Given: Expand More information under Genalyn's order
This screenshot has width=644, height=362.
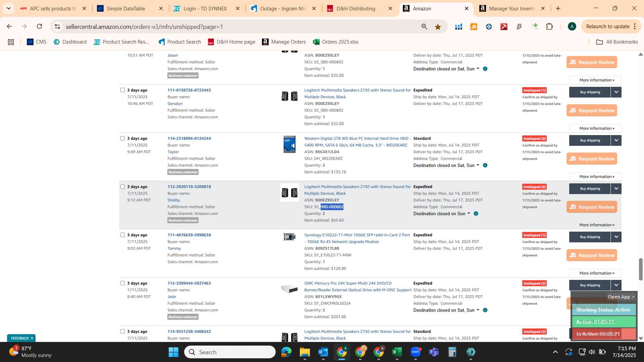Looking at the screenshot, I should (595, 128).
